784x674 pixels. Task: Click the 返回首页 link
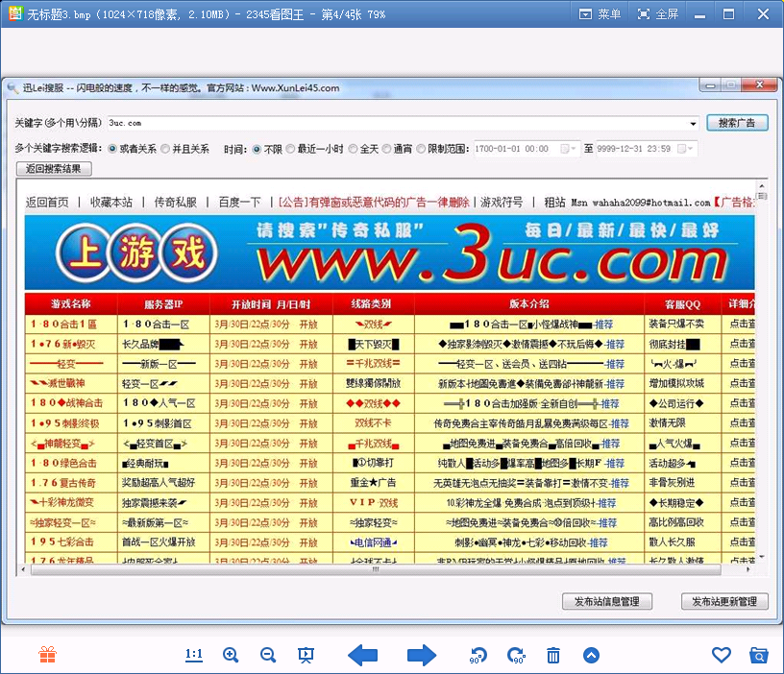pyautogui.click(x=47, y=203)
